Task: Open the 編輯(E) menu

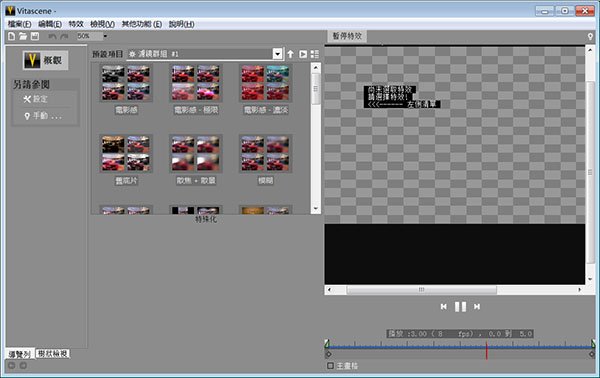Action: tap(50, 24)
